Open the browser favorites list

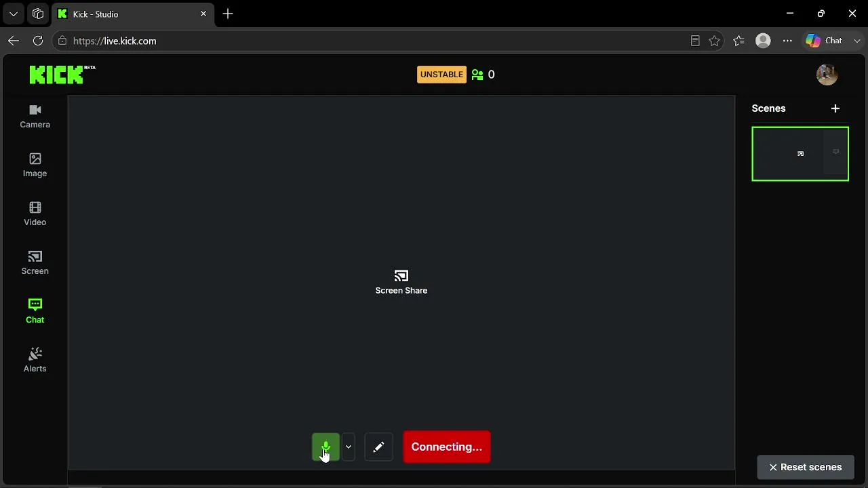pos(738,41)
